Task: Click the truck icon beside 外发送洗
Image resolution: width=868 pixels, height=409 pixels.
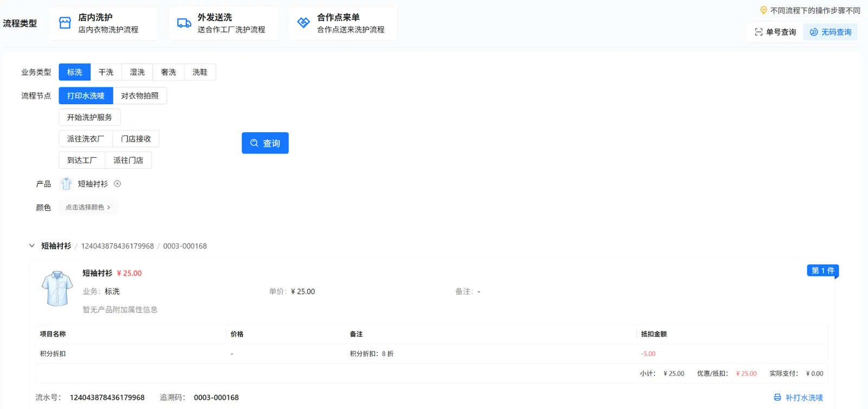Action: click(184, 23)
